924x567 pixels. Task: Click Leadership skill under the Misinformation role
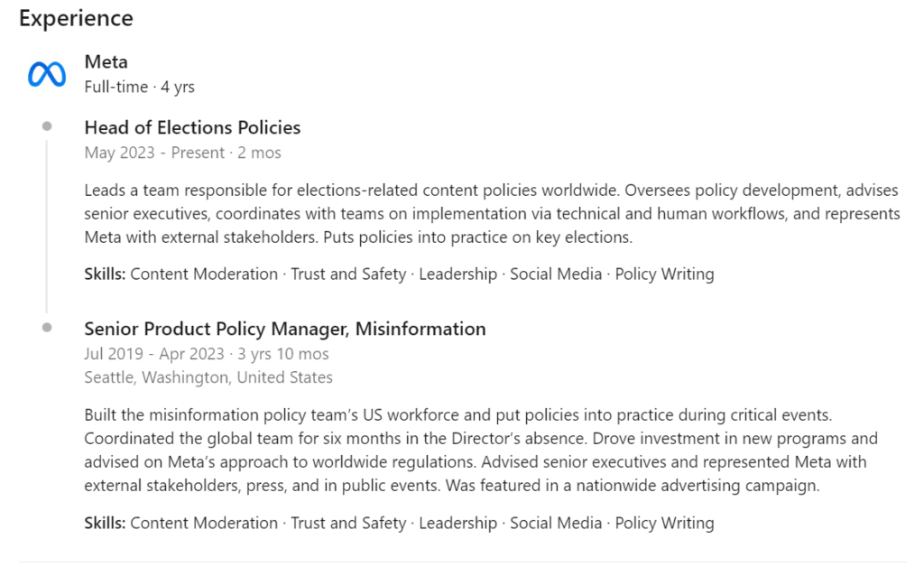(457, 523)
